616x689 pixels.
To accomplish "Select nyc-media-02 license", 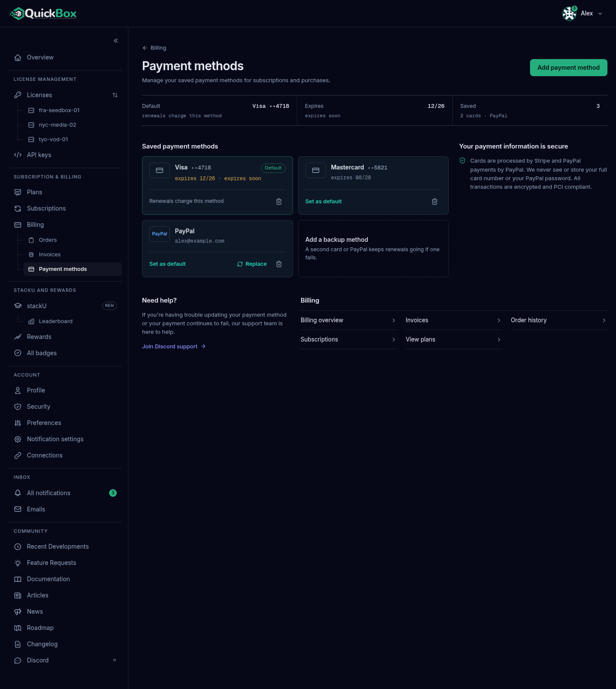I will [72, 125].
